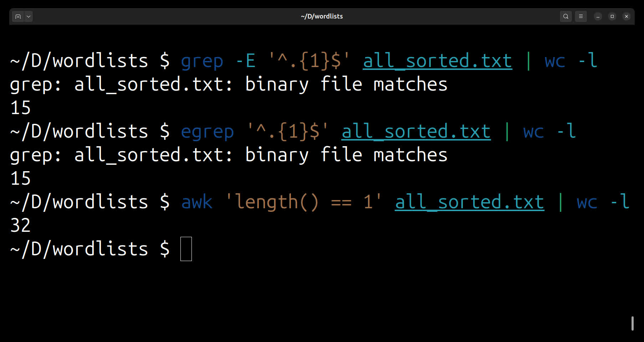Click the word egrep in the second command
Image resolution: width=644 pixels, height=342 pixels.
[207, 131]
